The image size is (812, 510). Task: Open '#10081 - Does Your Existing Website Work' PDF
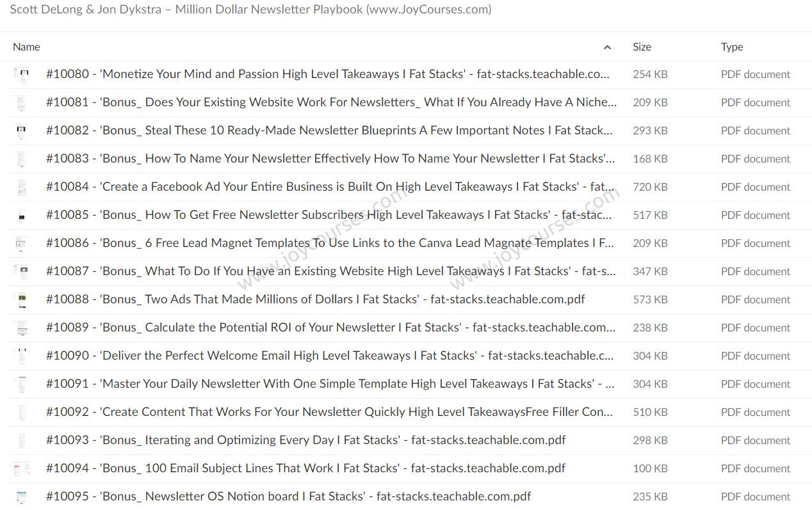pos(332,102)
